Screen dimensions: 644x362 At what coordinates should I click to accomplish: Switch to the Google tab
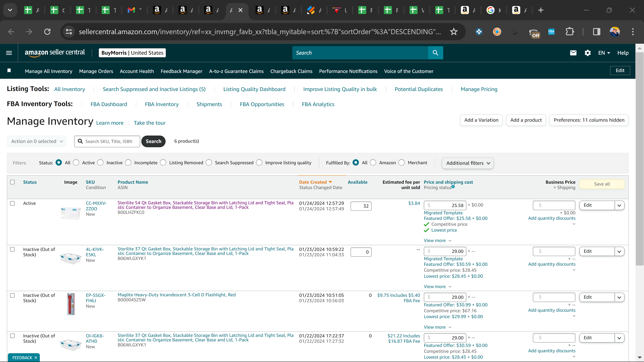pos(494,10)
